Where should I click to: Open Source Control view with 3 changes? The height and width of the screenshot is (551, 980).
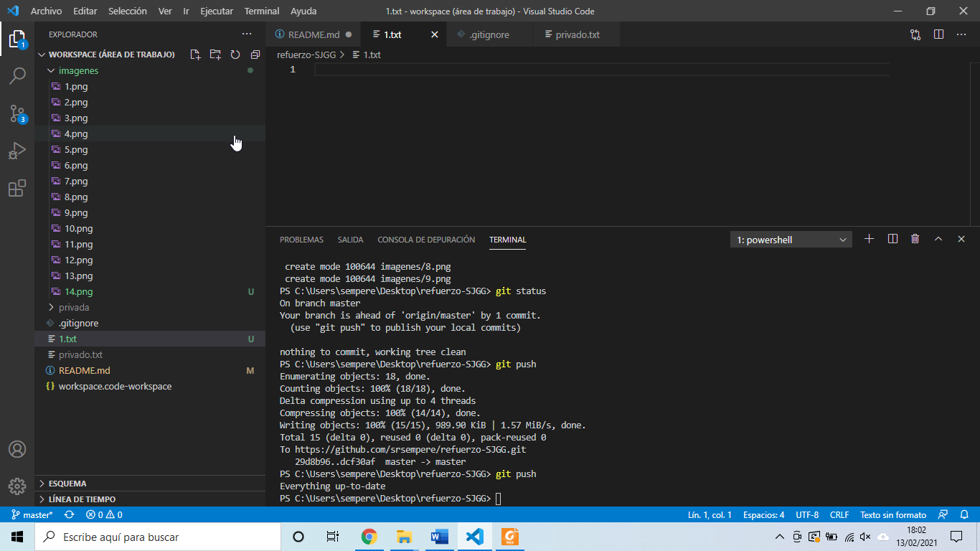point(17,113)
